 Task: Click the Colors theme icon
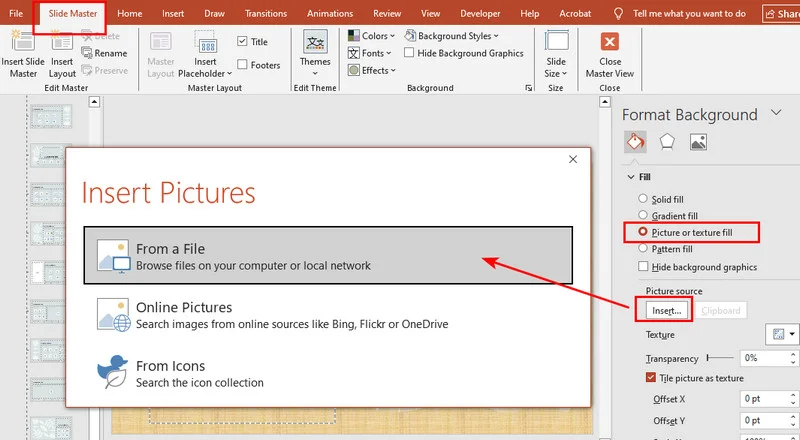[x=354, y=36]
